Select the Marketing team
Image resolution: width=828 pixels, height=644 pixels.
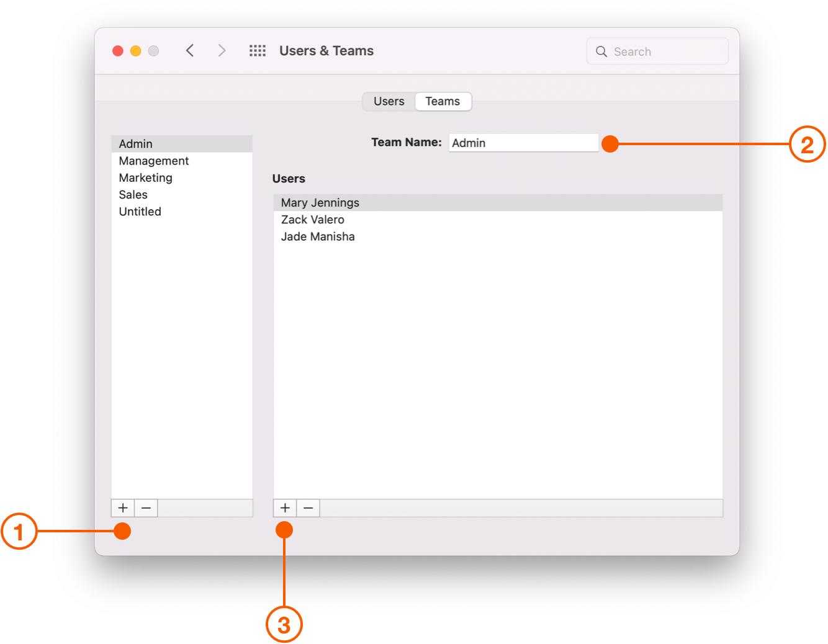pyautogui.click(x=146, y=177)
